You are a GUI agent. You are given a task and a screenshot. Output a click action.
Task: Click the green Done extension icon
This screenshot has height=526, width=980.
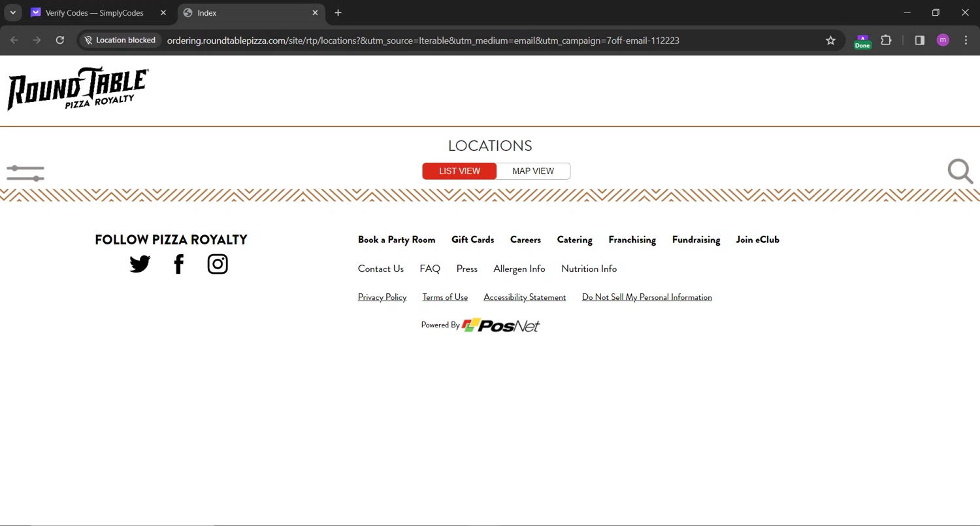[x=862, y=41]
